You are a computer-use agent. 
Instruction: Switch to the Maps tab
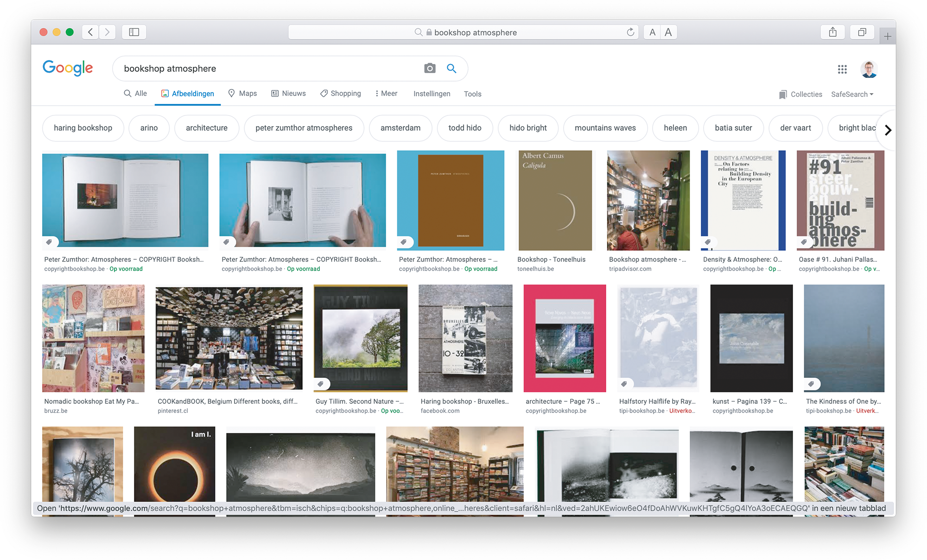(x=242, y=94)
